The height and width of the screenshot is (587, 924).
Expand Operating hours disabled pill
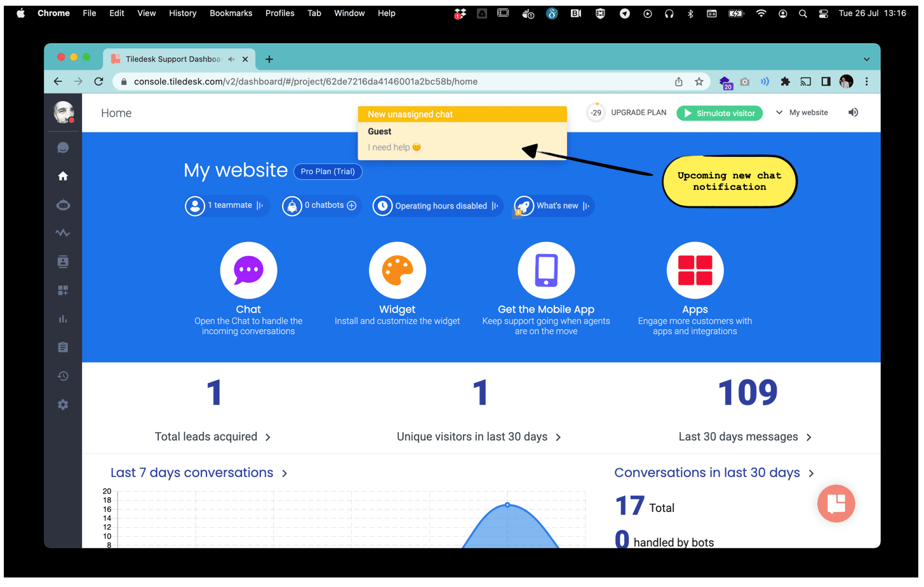point(437,206)
